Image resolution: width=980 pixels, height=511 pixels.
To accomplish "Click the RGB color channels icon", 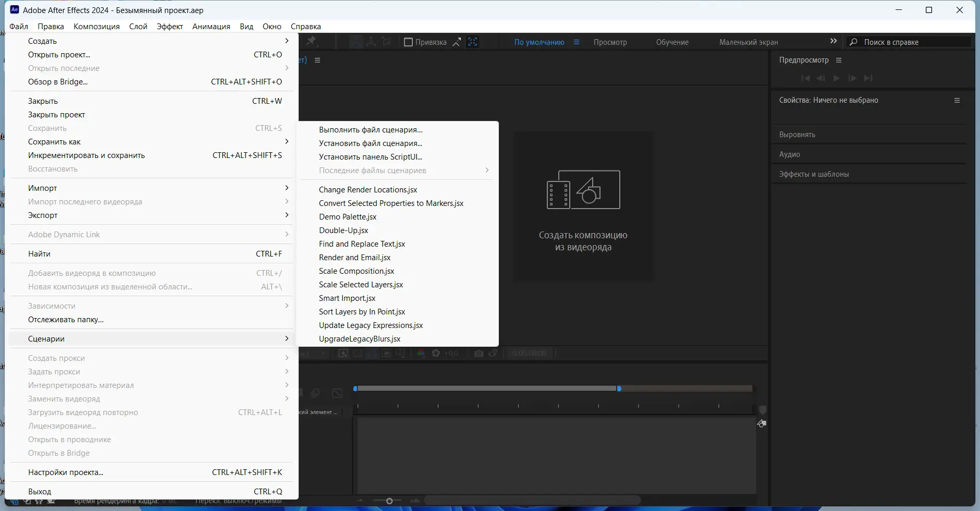I will (421, 354).
